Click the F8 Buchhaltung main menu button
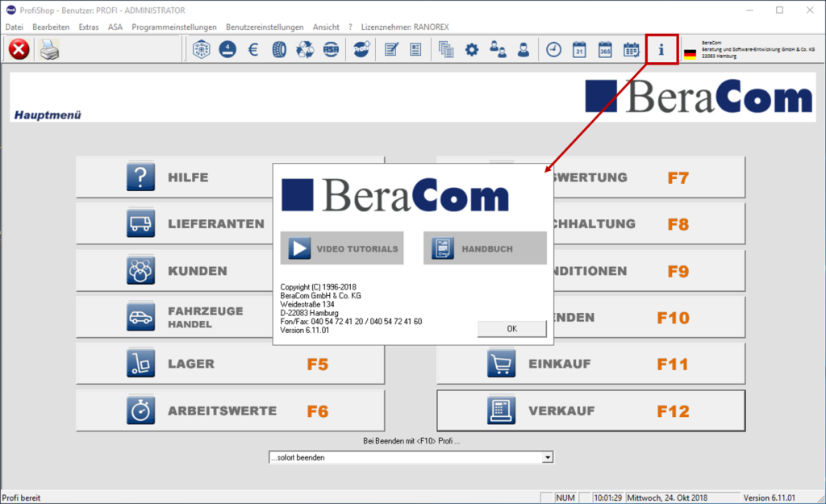 [x=649, y=224]
